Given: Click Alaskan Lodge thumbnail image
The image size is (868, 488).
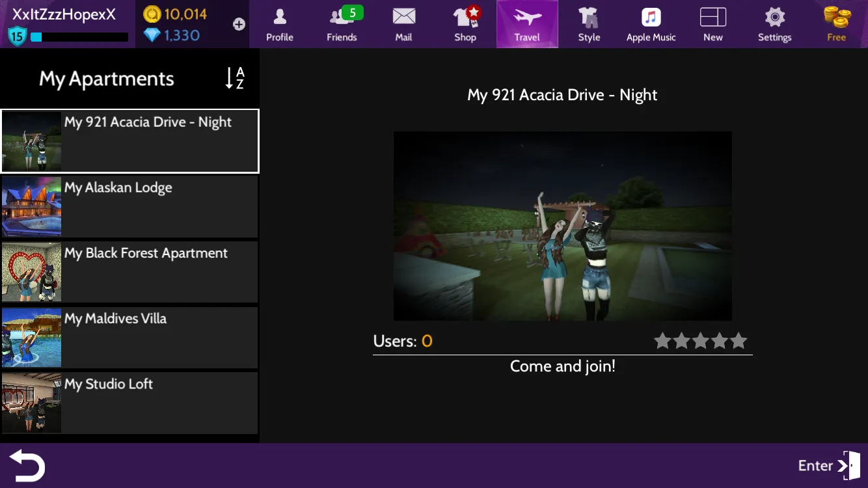Looking at the screenshot, I should 32,207.
